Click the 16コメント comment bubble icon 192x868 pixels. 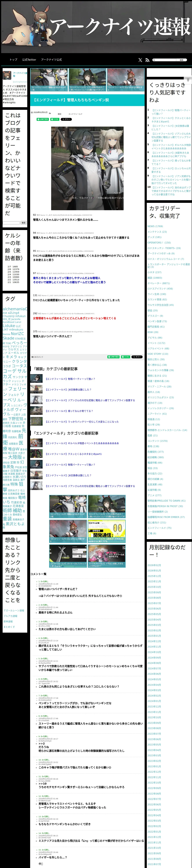pyautogui.click(x=32, y=357)
